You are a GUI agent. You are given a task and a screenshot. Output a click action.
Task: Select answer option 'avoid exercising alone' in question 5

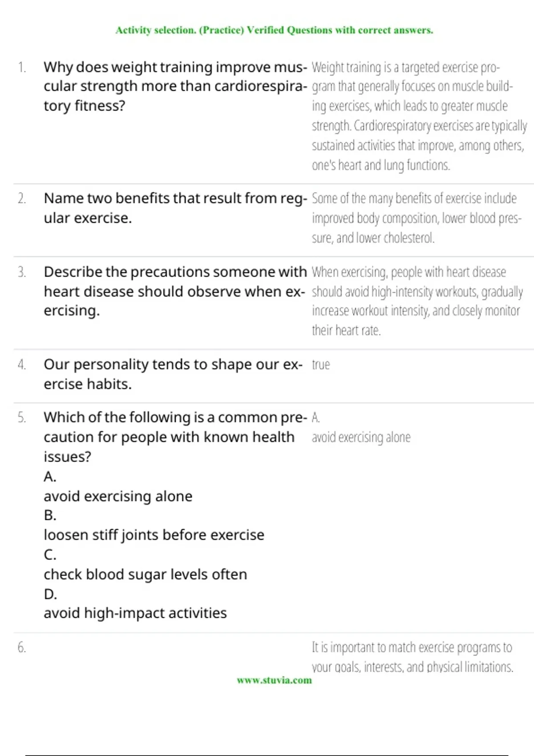click(x=118, y=496)
